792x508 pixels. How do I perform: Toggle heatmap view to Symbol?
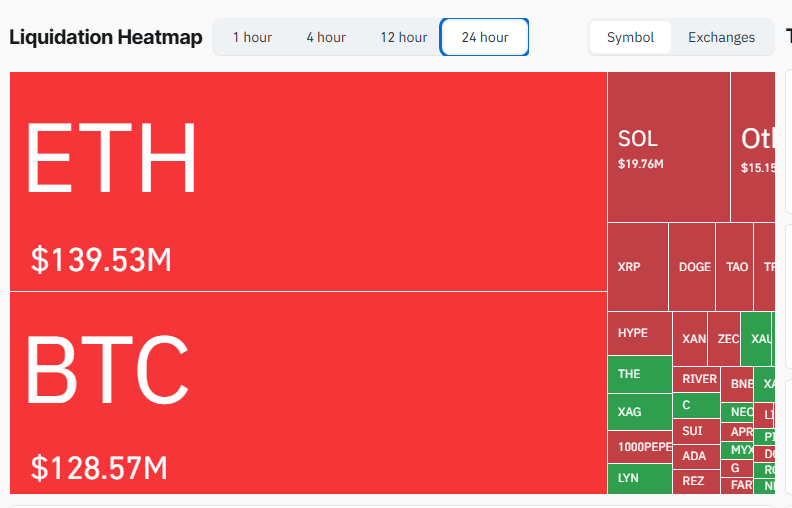(630, 37)
